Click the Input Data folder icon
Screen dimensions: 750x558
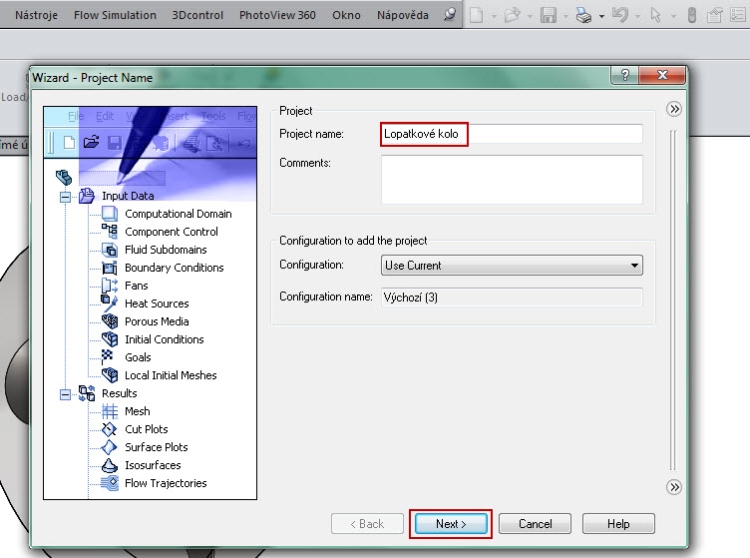[87, 196]
